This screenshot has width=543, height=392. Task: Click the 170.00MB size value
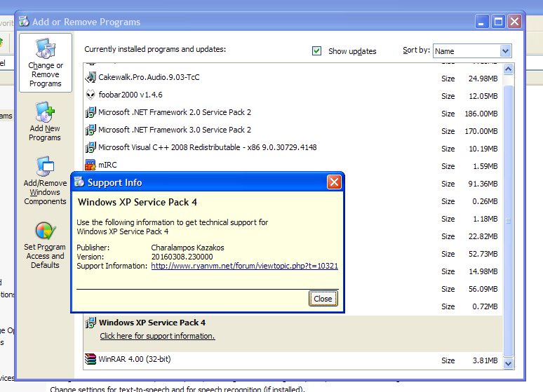[481, 131]
